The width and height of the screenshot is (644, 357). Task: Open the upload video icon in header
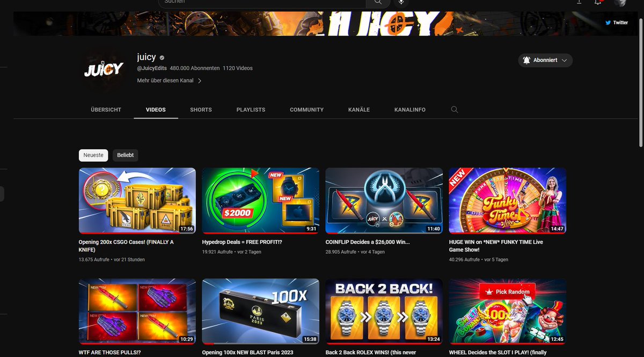(x=579, y=2)
